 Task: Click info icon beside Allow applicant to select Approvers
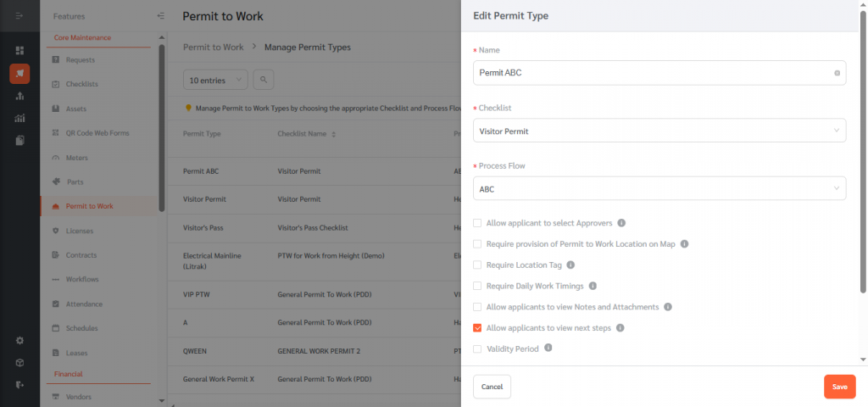click(x=621, y=223)
